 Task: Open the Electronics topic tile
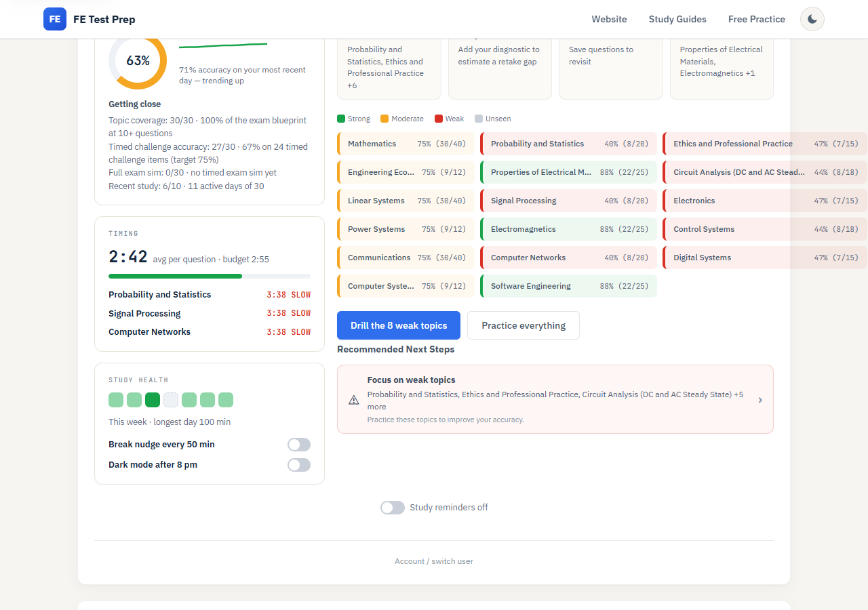coord(765,201)
